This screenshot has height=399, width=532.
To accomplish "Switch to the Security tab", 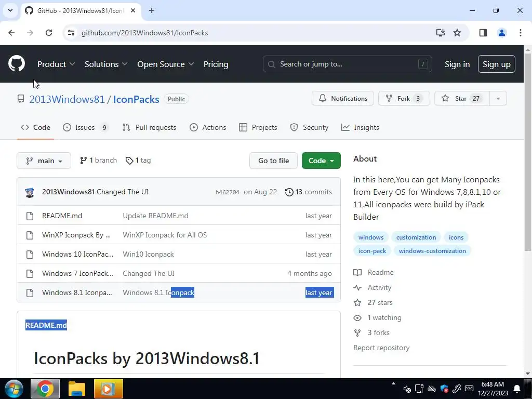I will pyautogui.click(x=309, y=128).
